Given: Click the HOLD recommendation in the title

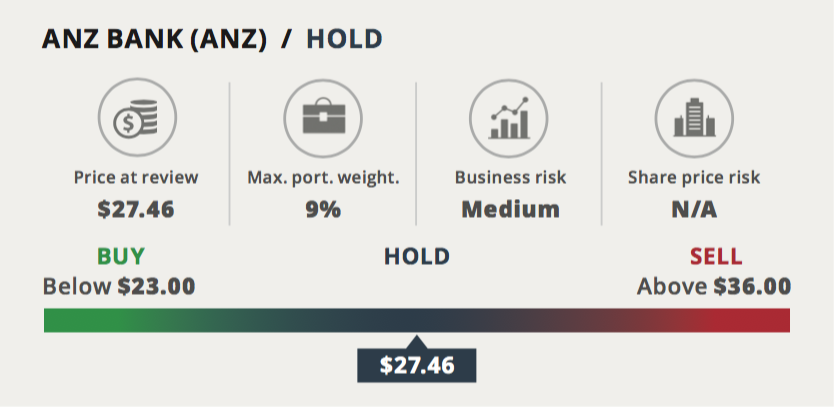Looking at the screenshot, I should tap(344, 39).
